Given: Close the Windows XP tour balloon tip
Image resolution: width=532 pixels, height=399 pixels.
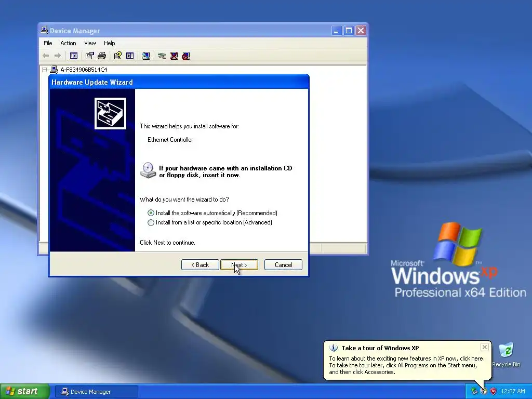Looking at the screenshot, I should pos(485,347).
